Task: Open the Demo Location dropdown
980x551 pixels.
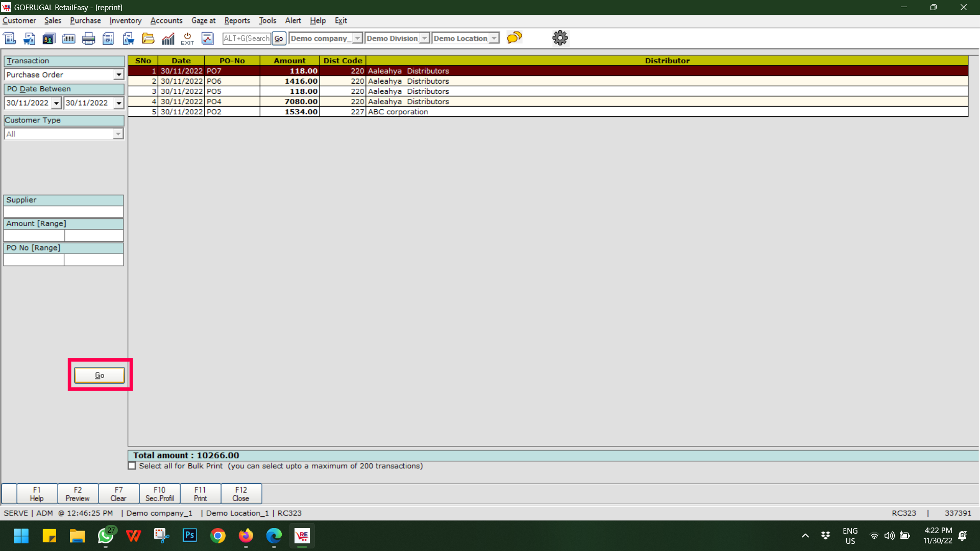Action: click(494, 38)
